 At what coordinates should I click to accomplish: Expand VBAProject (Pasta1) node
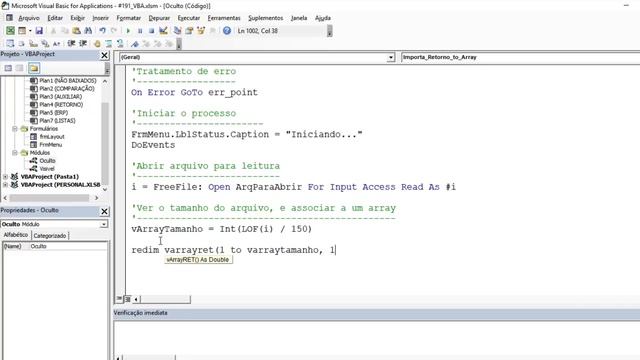[x=5, y=177]
